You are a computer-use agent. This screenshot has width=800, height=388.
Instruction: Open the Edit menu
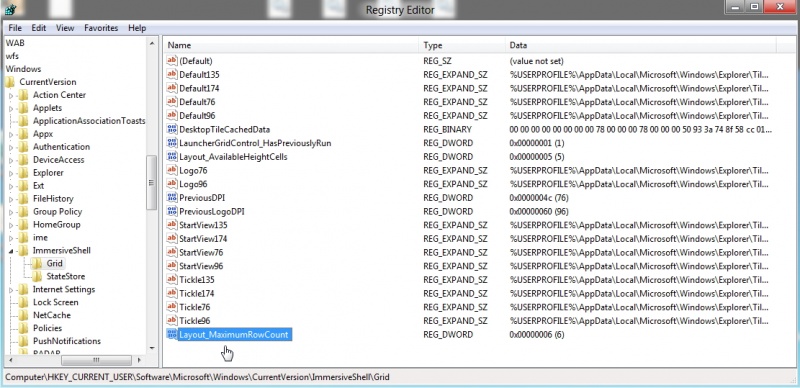39,28
